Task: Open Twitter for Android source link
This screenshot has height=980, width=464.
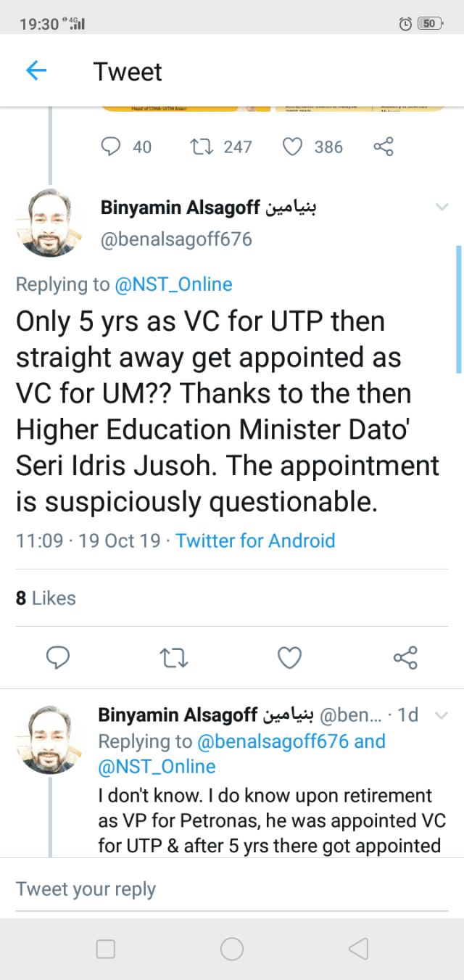Action: click(255, 540)
